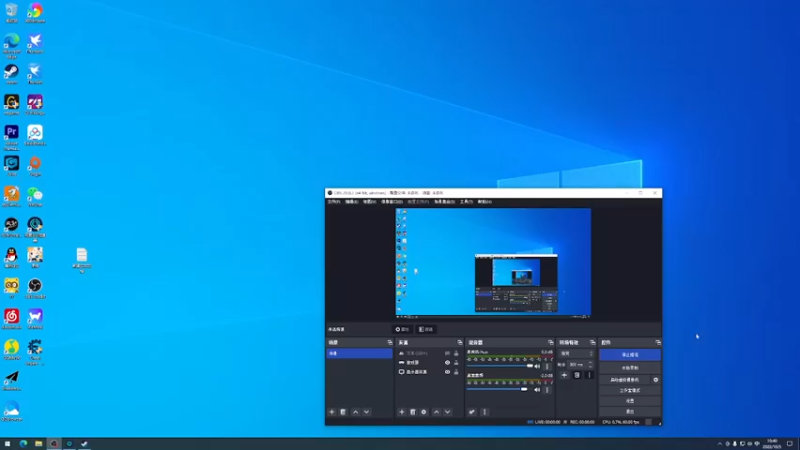Open the Edit menu in OBS
This screenshot has height=450, width=800.
tap(351, 202)
